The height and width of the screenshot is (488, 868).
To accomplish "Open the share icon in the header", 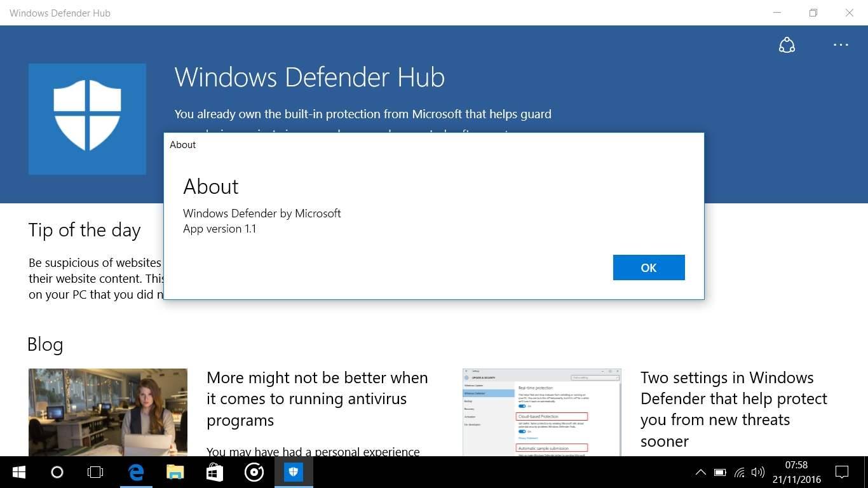I will click(787, 45).
